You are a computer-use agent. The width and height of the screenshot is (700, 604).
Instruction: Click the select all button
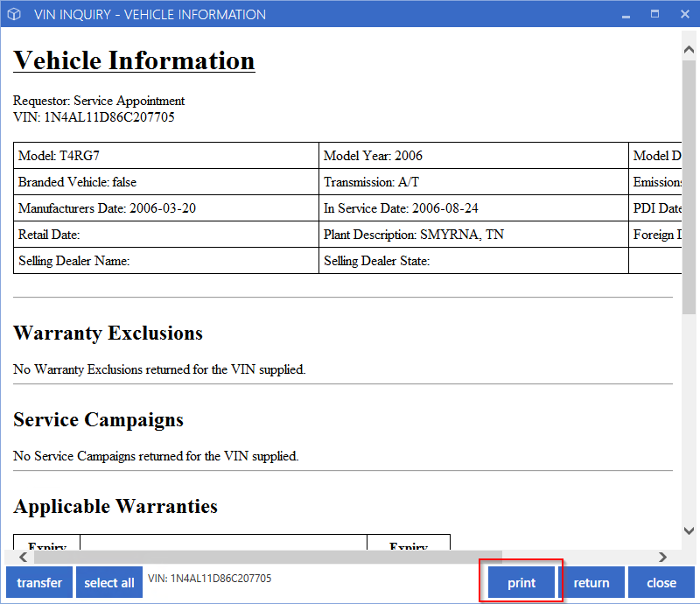pos(109,582)
